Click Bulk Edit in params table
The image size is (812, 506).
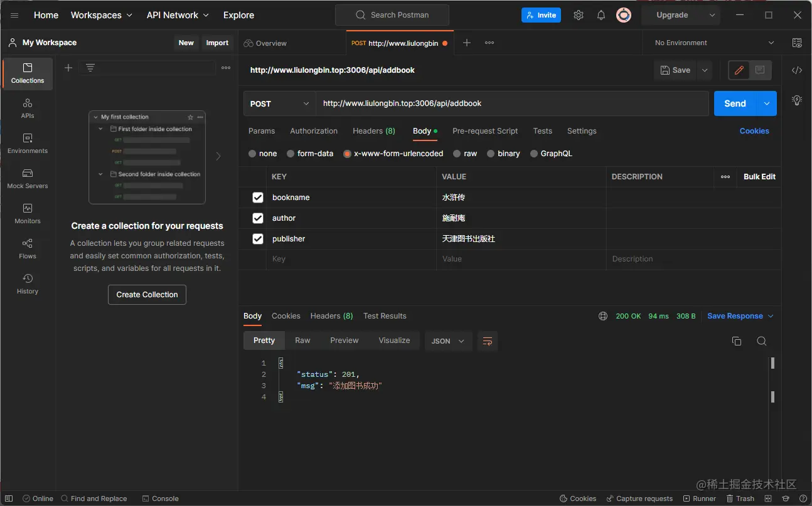pyautogui.click(x=759, y=177)
